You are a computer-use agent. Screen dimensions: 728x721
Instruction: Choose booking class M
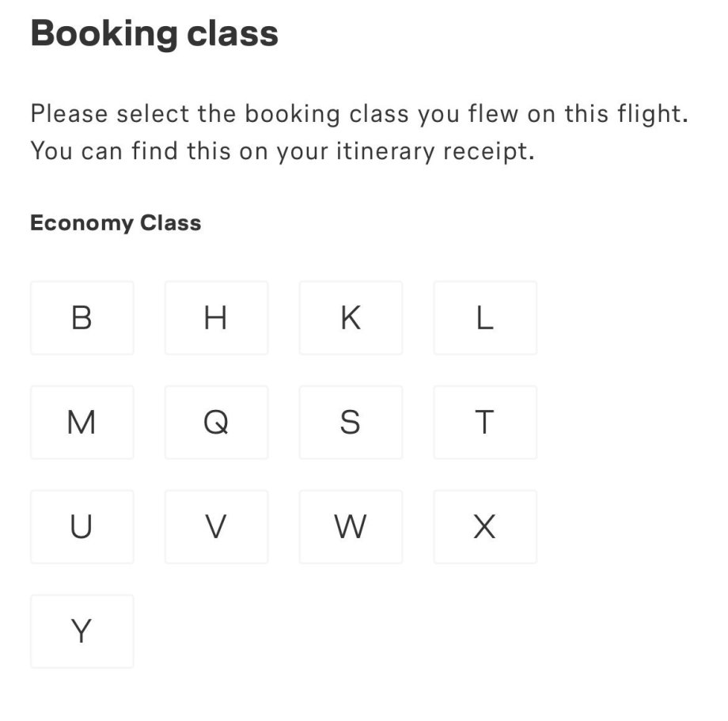pos(82,422)
